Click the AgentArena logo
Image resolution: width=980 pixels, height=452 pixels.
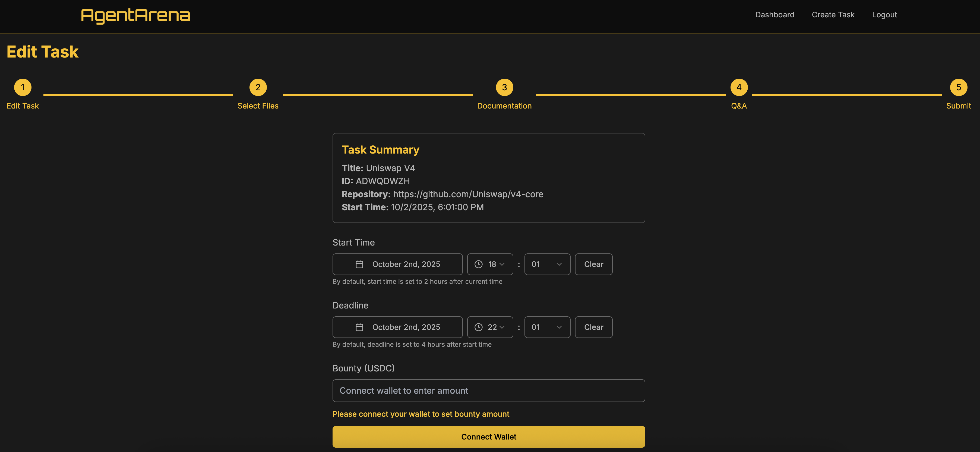click(135, 15)
